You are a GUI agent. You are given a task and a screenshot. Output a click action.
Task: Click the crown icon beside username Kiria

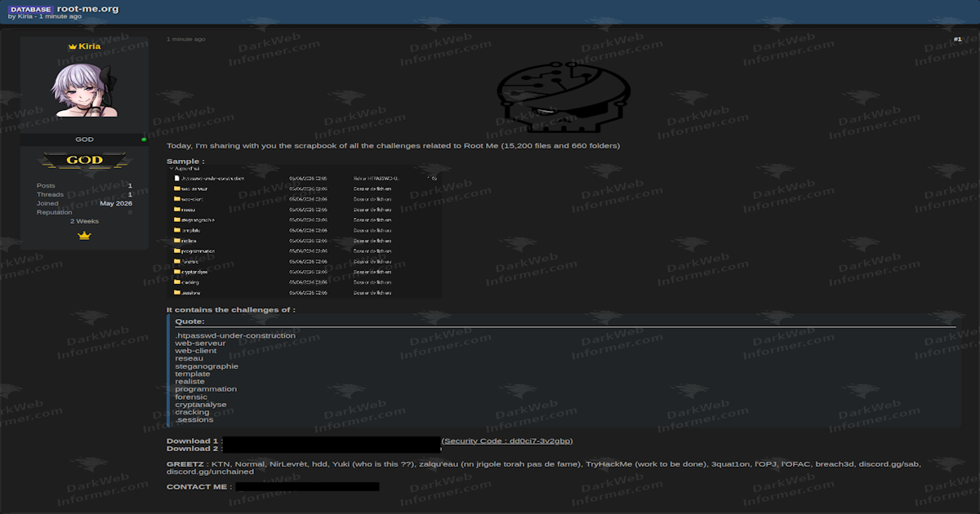(73, 47)
